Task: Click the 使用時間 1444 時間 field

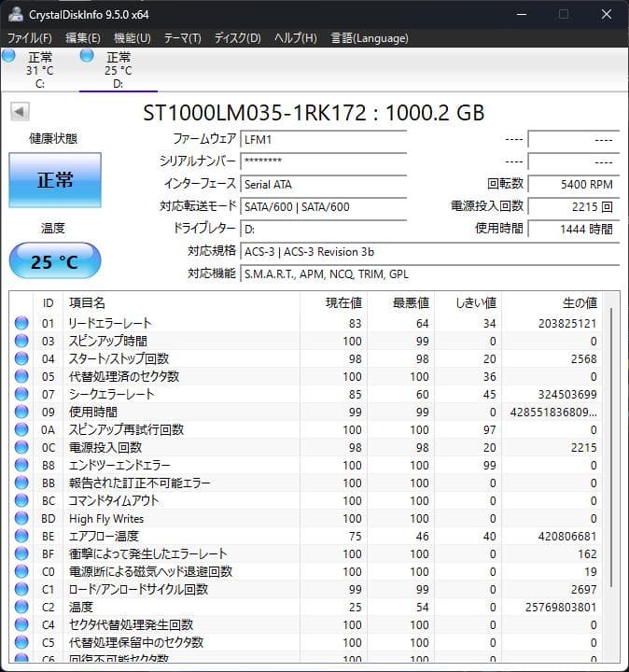Action: pyautogui.click(x=574, y=230)
